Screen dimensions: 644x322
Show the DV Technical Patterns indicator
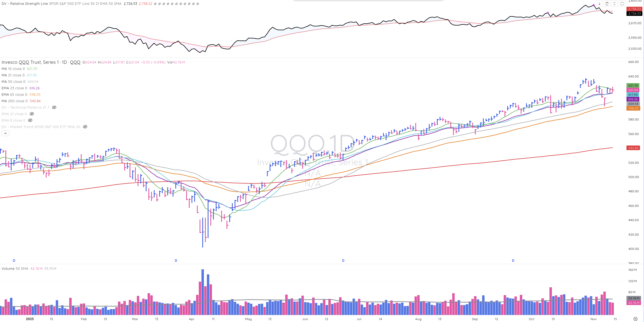54,107
